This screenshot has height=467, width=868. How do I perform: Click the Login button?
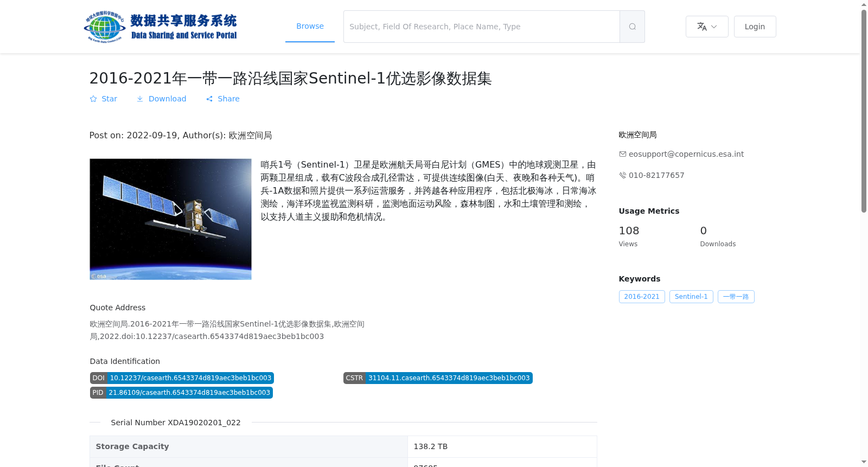coord(755,27)
